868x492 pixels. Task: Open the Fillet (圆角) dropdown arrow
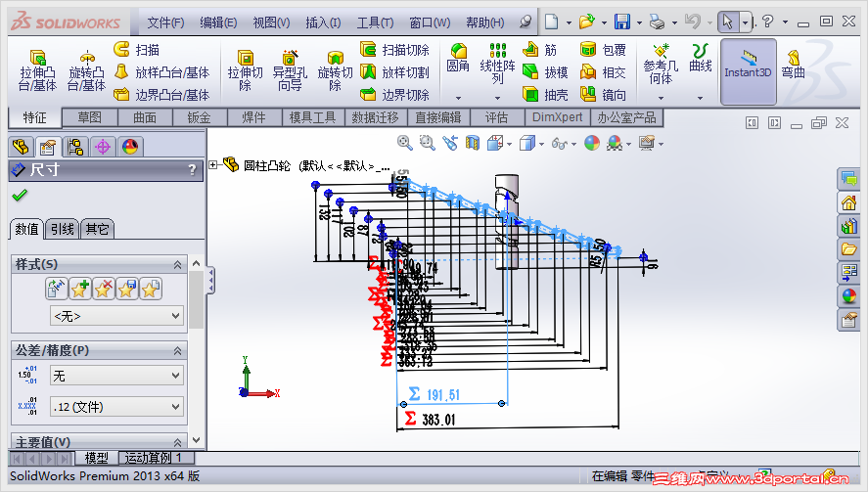pyautogui.click(x=458, y=98)
